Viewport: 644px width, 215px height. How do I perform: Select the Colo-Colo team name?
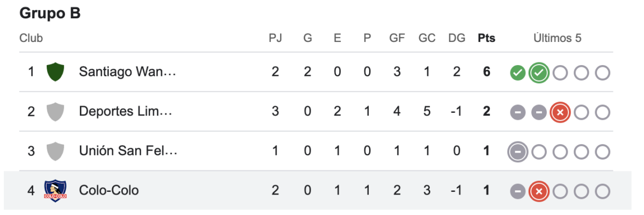coord(108,190)
